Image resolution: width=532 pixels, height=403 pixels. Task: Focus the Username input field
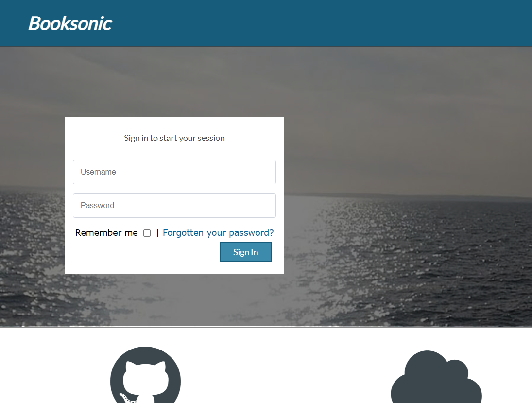pos(174,172)
